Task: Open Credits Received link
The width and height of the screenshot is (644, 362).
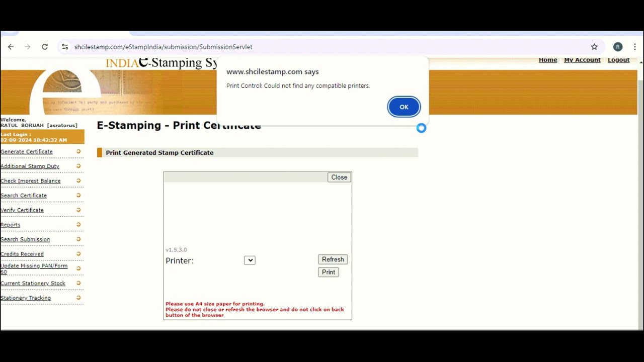Action: [22, 253]
